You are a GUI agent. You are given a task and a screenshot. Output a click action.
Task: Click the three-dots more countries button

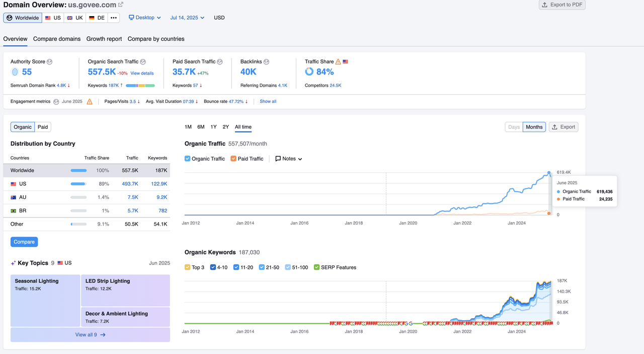click(x=114, y=18)
